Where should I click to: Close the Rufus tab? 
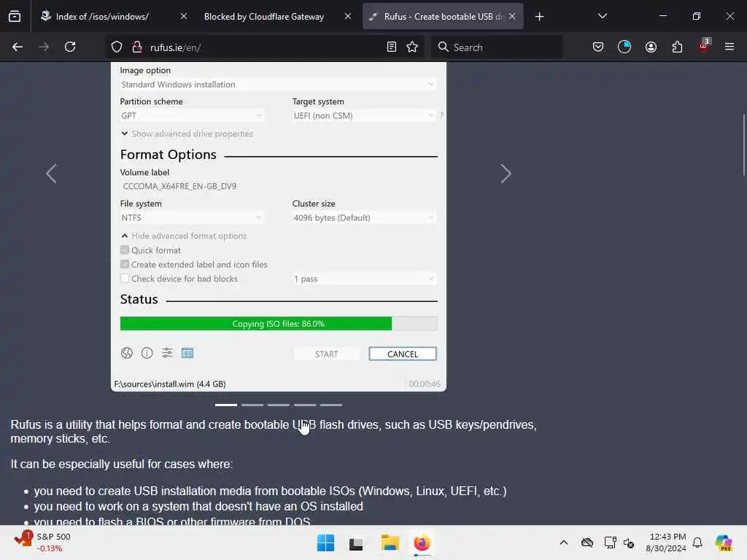[x=512, y=17]
